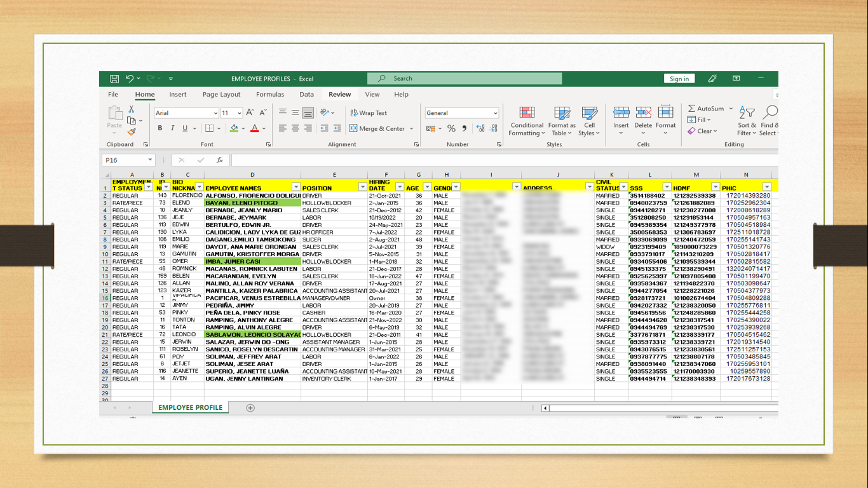The image size is (868, 488).
Task: Click into the formula bar
Action: click(x=505, y=160)
